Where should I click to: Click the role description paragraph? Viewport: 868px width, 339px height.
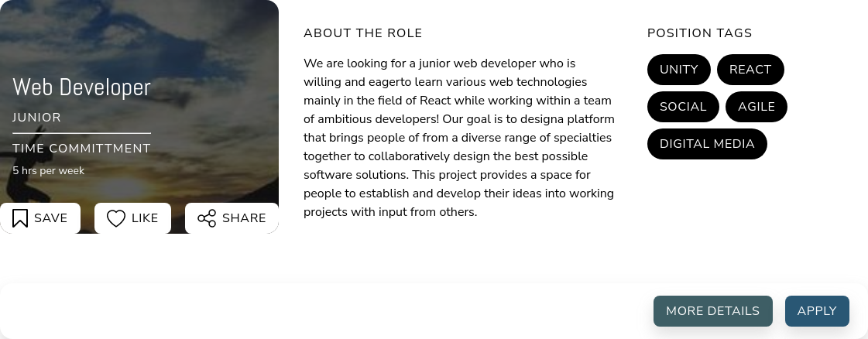point(459,138)
